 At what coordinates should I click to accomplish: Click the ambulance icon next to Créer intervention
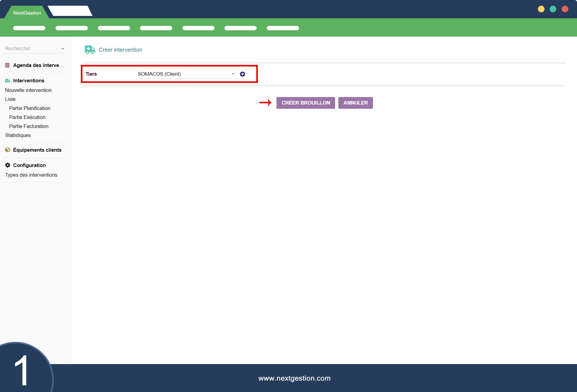click(90, 50)
